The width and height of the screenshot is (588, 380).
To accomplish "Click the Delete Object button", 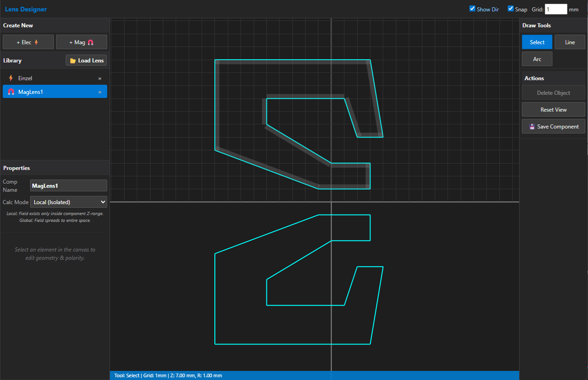I will [x=553, y=93].
